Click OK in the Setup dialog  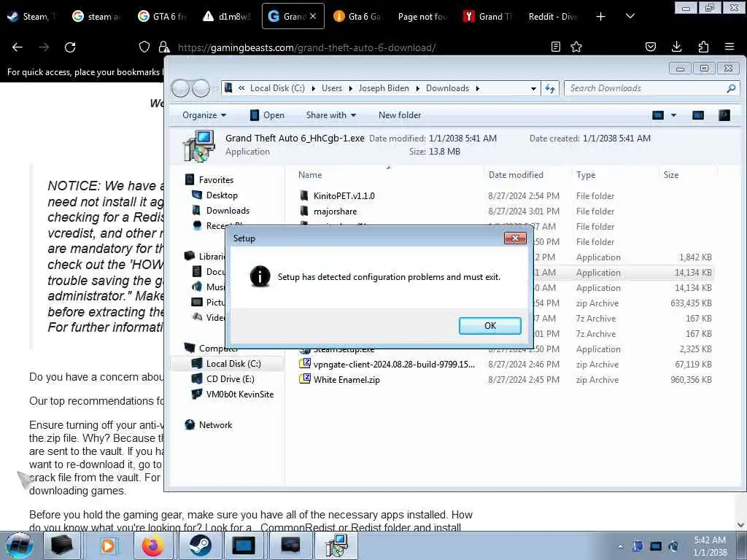click(489, 326)
